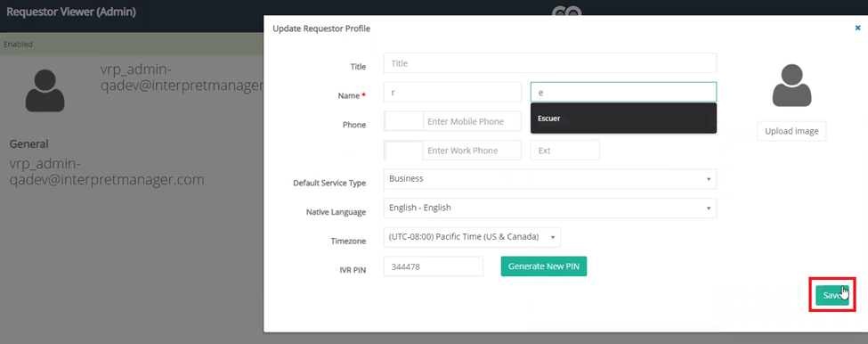Viewport: 868px width, 344px height.
Task: Click the 'General' section heading
Action: [28, 144]
